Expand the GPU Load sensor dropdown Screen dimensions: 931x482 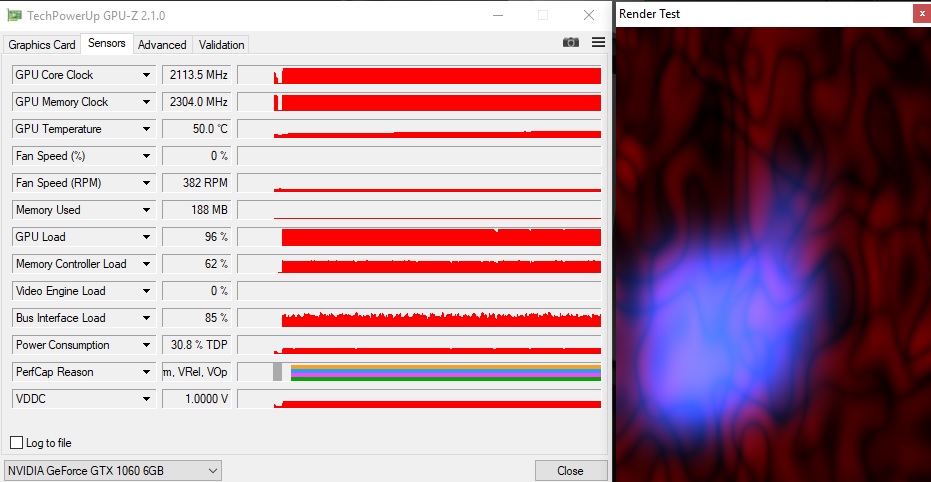click(146, 237)
